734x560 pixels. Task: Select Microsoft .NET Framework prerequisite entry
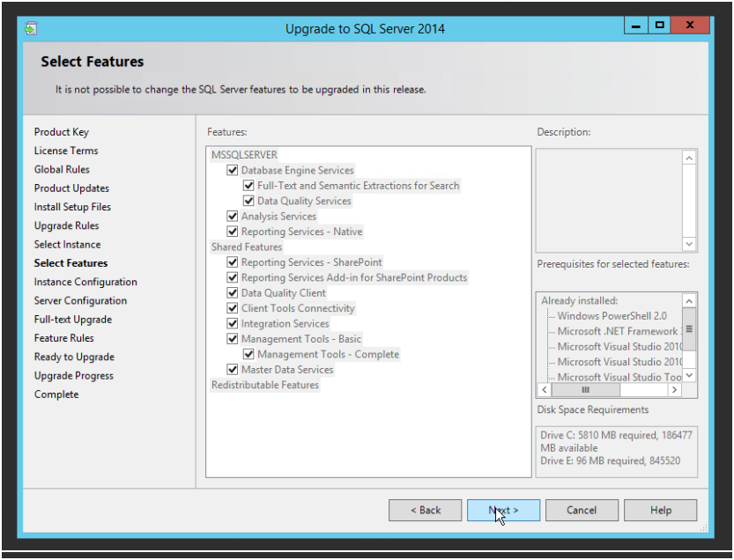619,331
